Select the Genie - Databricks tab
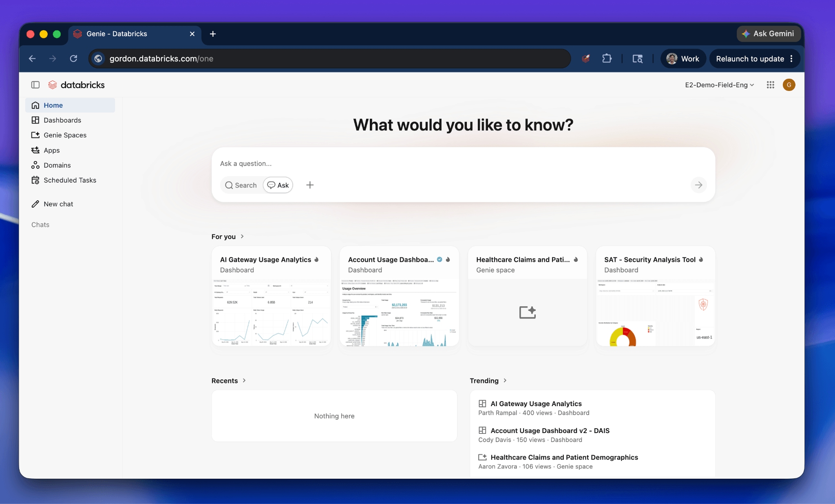Screen dimensions: 835x504 click(135, 34)
